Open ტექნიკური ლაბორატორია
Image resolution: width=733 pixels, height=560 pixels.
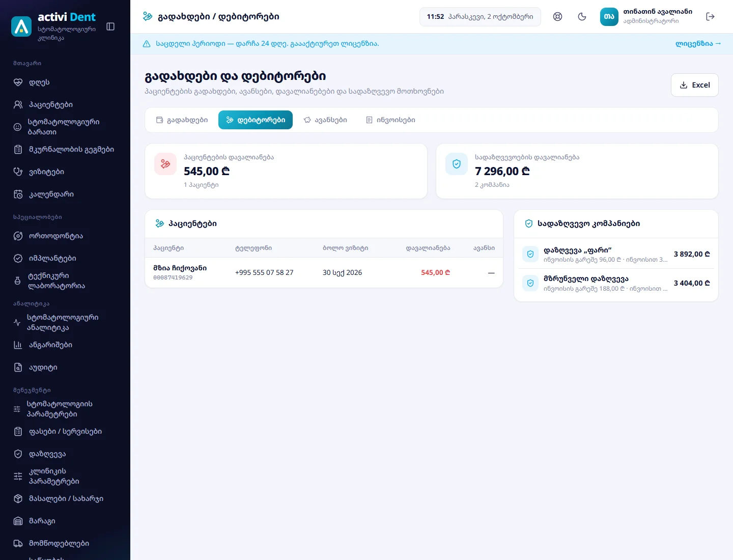(x=65, y=281)
